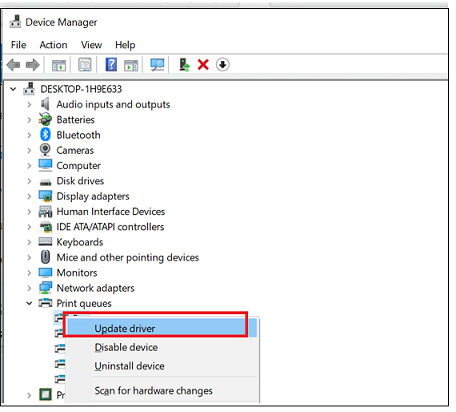Viewport: 456px width, 412px height.
Task: Choose Disable device from context menu
Action: tap(161, 347)
